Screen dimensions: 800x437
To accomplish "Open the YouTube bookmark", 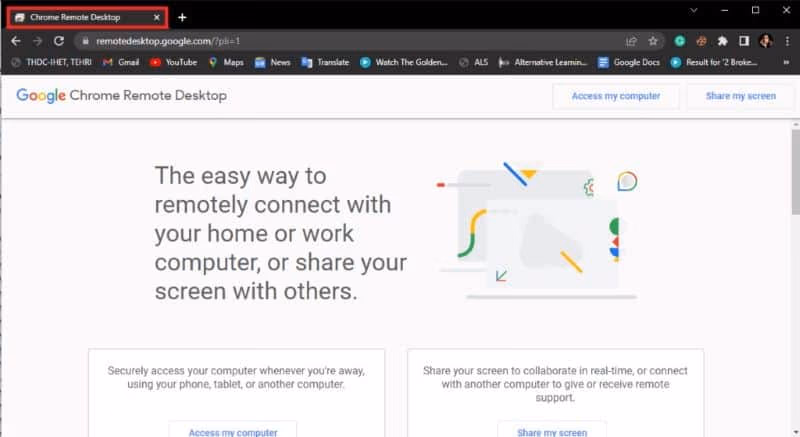I will click(x=173, y=62).
